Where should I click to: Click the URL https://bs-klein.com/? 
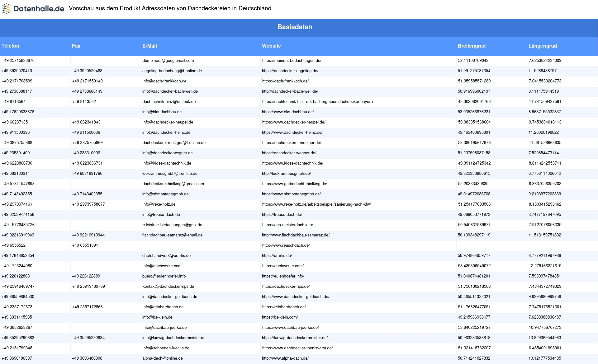[x=280, y=317]
